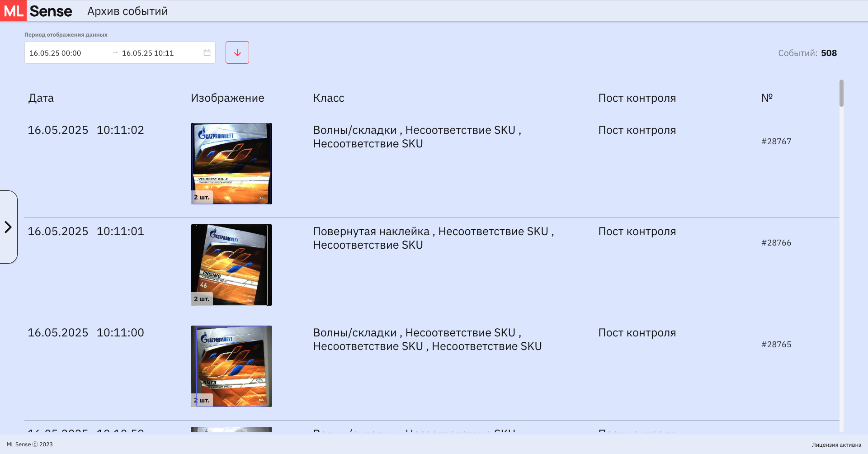Screen dimensions: 868x454
Task: Select event number #28766
Action: point(776,243)
